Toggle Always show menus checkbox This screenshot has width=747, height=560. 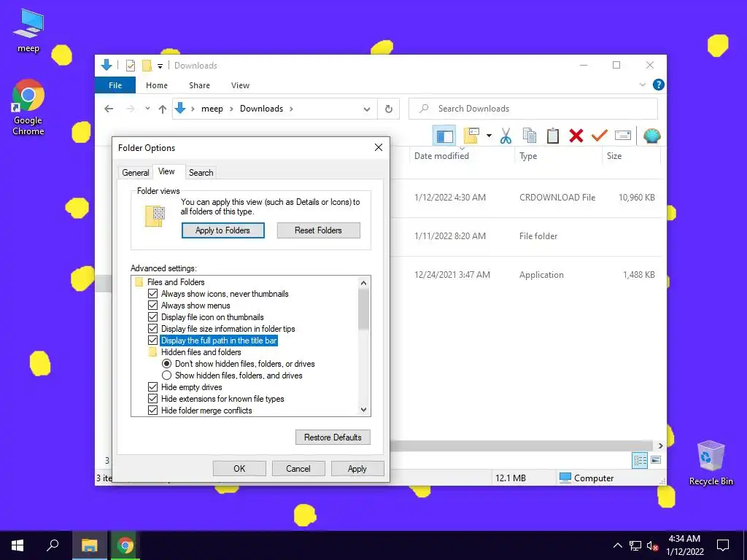[x=153, y=306]
